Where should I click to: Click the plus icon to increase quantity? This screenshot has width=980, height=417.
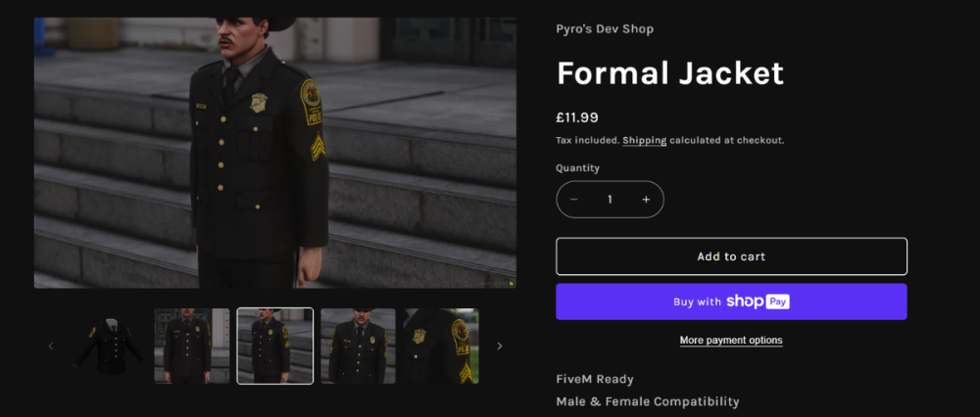pos(646,200)
